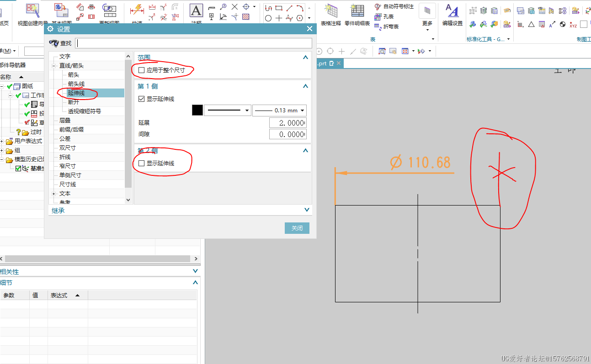Select the Arrow Line item in settings tree
The height and width of the screenshot is (364, 591).
(76, 84)
